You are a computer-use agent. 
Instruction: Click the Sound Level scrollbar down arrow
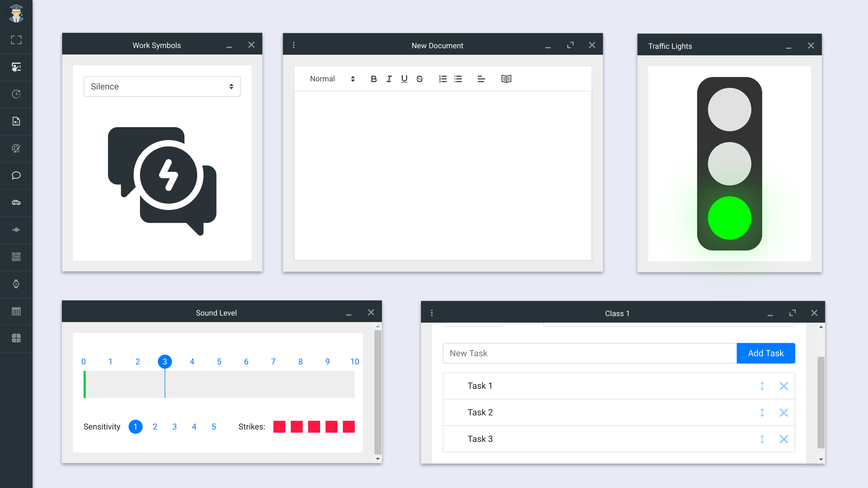378,459
